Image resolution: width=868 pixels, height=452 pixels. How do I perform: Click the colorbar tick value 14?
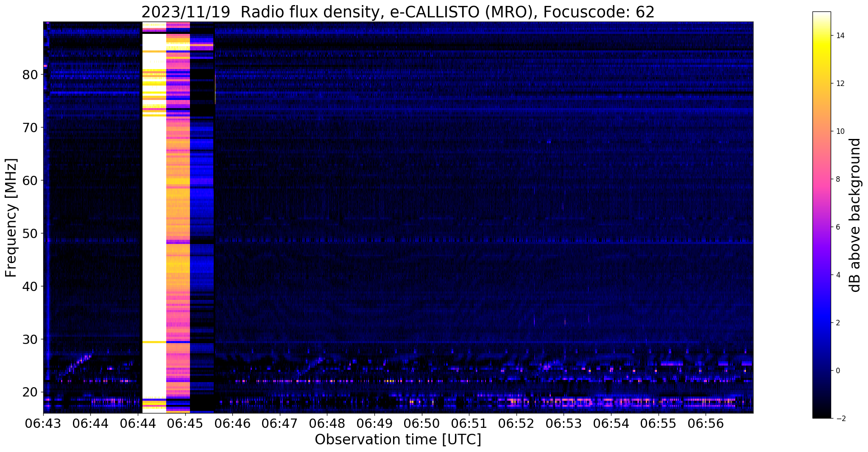(x=840, y=36)
